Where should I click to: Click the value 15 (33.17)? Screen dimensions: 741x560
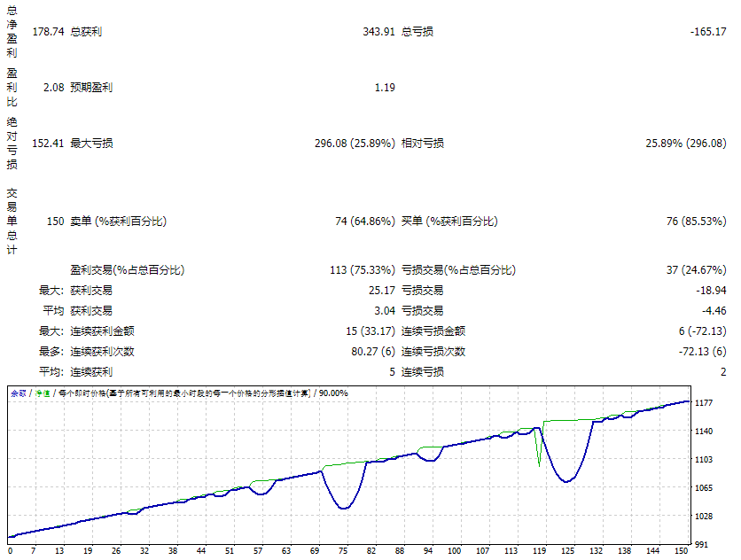[x=370, y=331]
